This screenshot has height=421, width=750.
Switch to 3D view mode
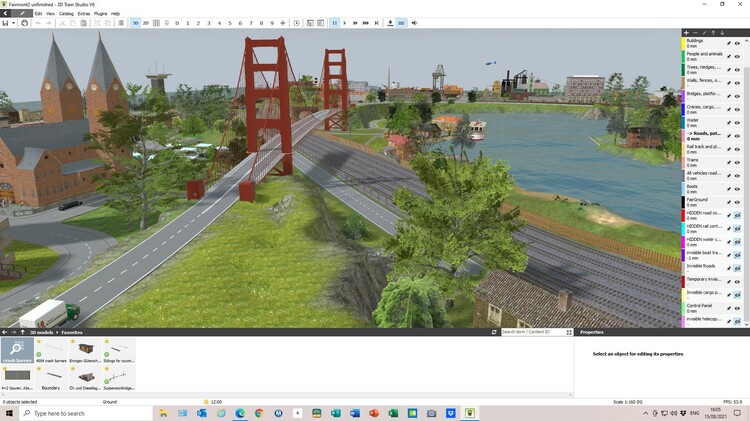click(x=135, y=23)
